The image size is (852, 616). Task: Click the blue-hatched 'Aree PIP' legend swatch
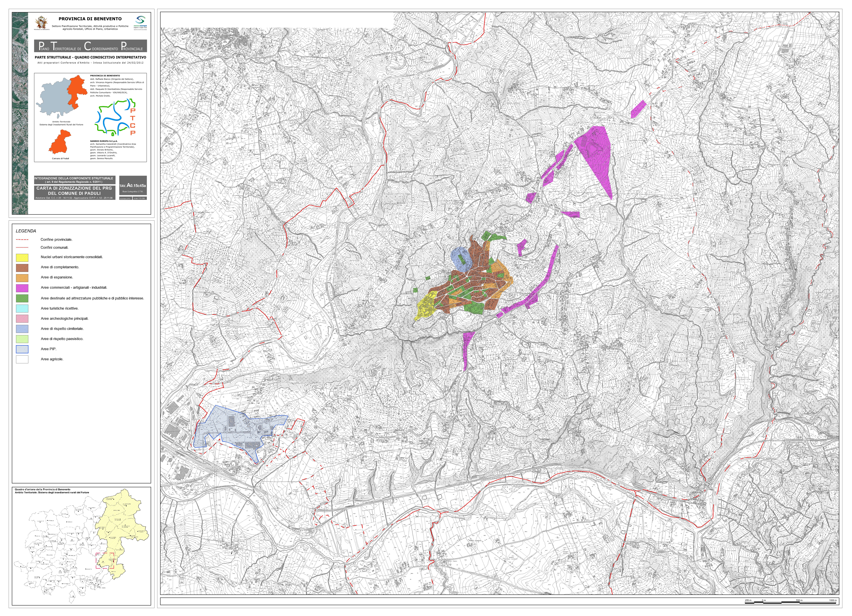[22, 349]
